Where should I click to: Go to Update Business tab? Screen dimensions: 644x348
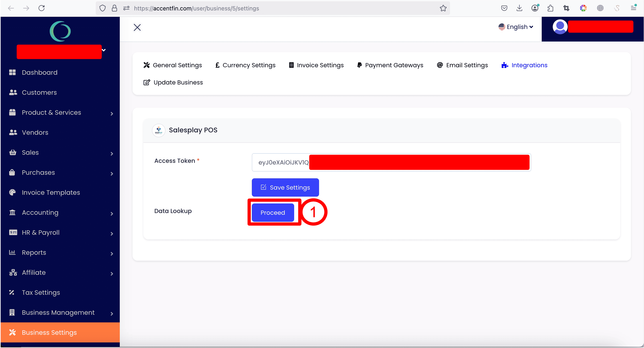coord(173,82)
